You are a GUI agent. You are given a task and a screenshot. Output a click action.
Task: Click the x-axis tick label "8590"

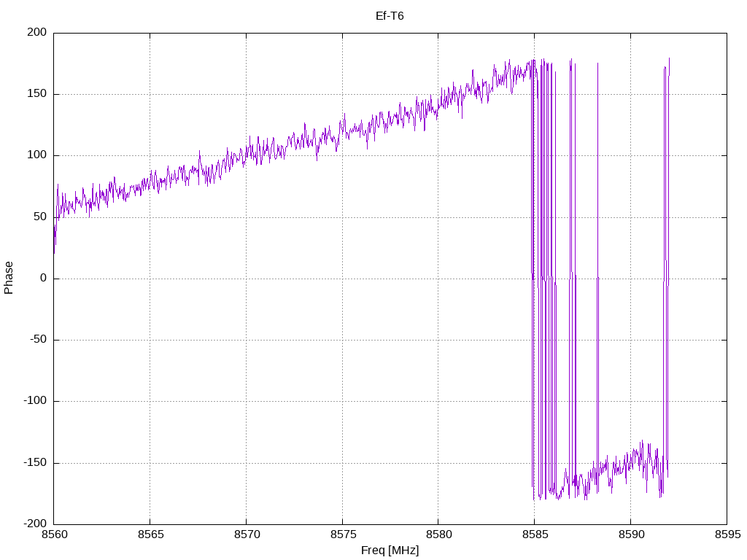point(632,534)
